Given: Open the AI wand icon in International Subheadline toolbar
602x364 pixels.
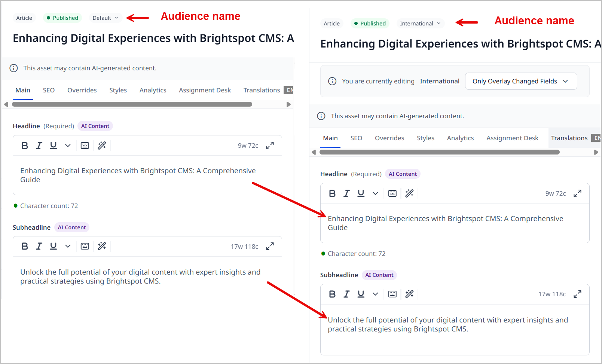Looking at the screenshot, I should [409, 294].
